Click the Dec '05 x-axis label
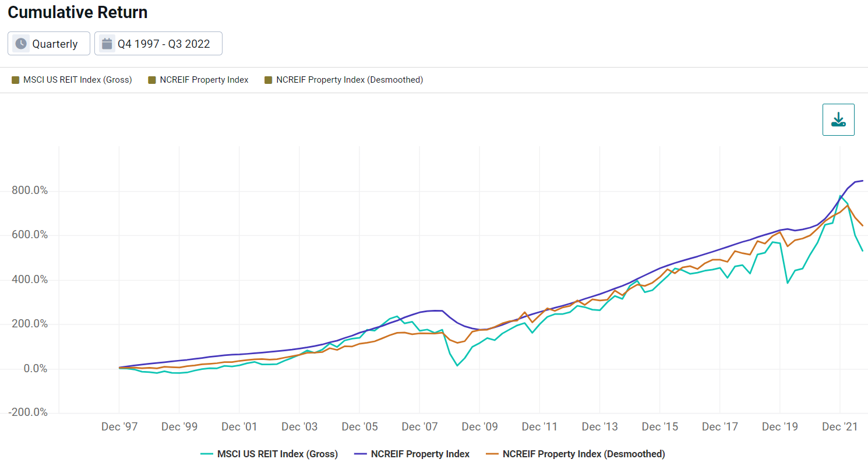The image size is (868, 466). [359, 427]
